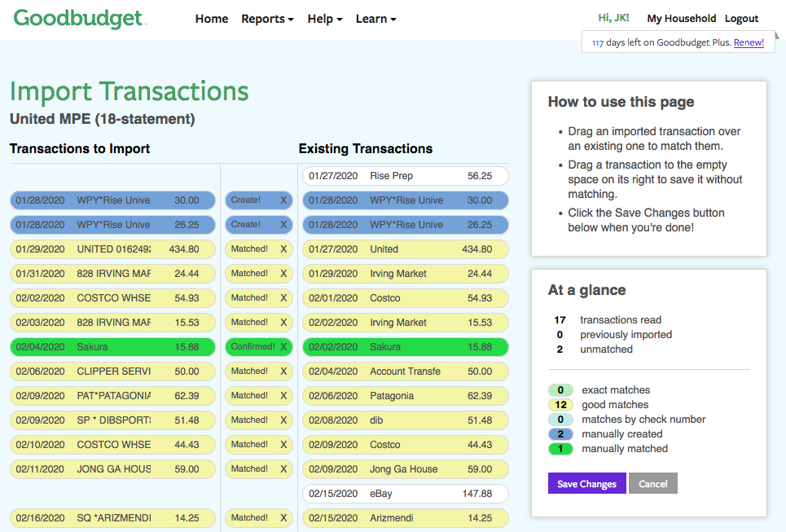Expand the Help menu
Image resolution: width=786 pixels, height=532 pixels.
click(x=325, y=19)
